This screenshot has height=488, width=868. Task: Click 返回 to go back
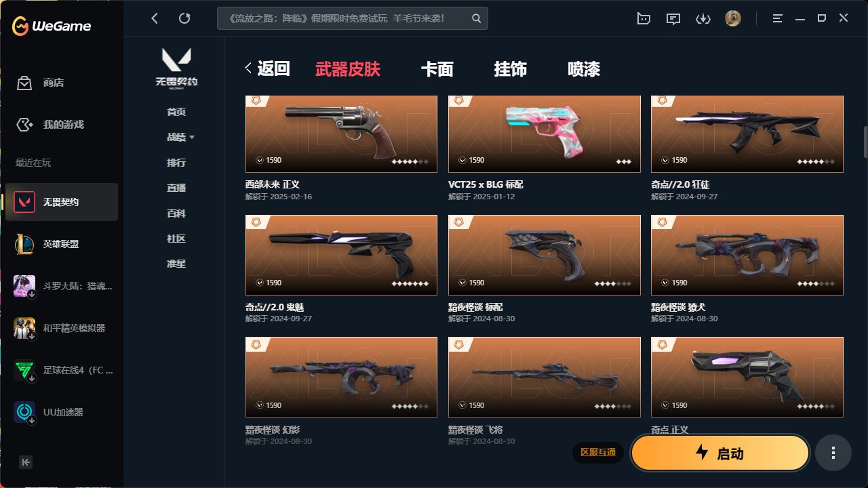click(268, 68)
